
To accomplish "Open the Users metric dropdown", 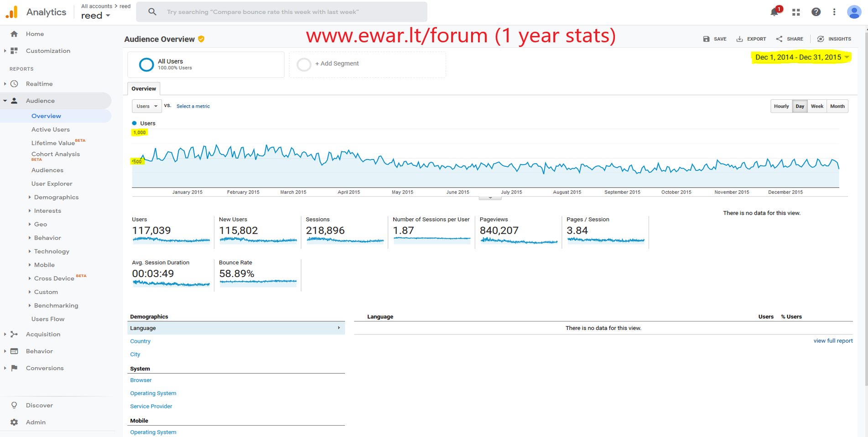I will [147, 106].
